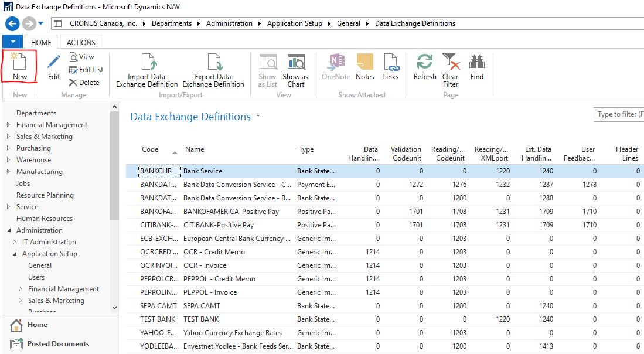Sort by the Type column header
Viewport: 644px width, 354px height.
coord(306,149)
